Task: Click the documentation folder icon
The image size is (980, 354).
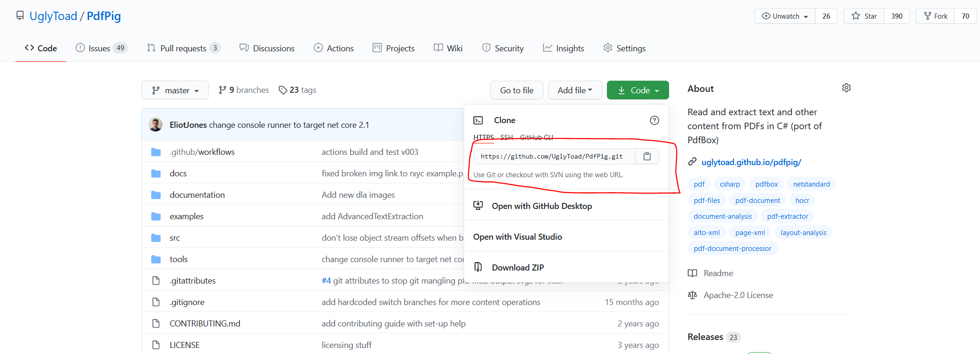Action: (156, 195)
